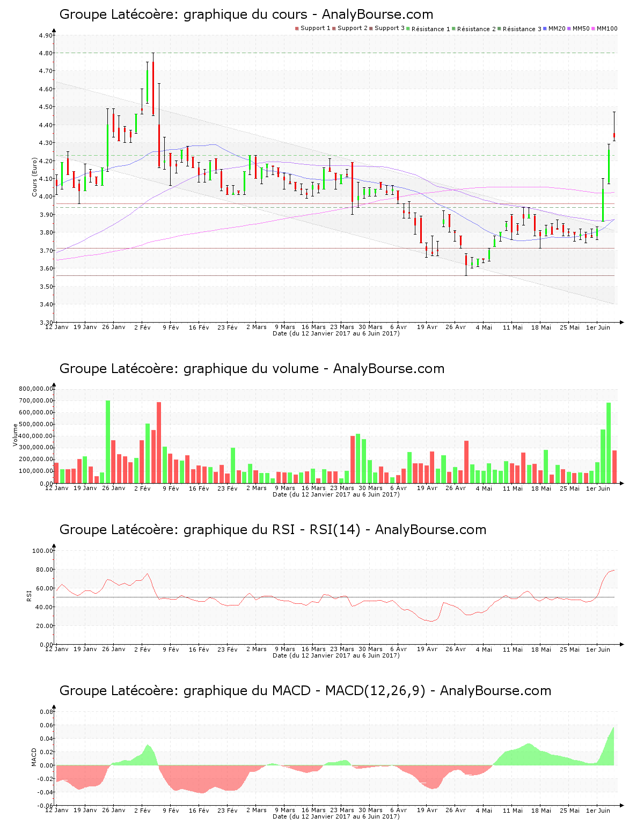Click the '4.80' value on price axis
Image resolution: width=644 pixels, height=832 pixels.
click(46, 53)
